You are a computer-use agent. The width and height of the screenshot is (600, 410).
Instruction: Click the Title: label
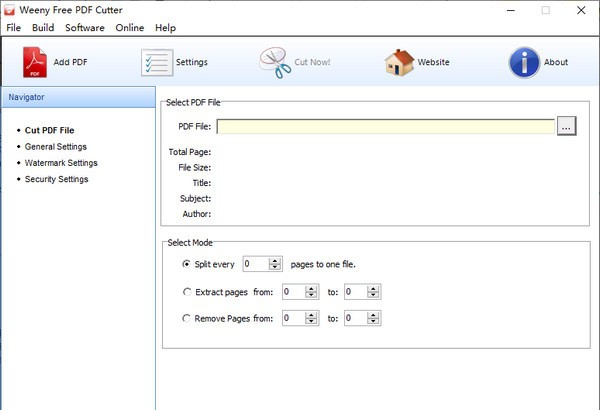coord(202,183)
